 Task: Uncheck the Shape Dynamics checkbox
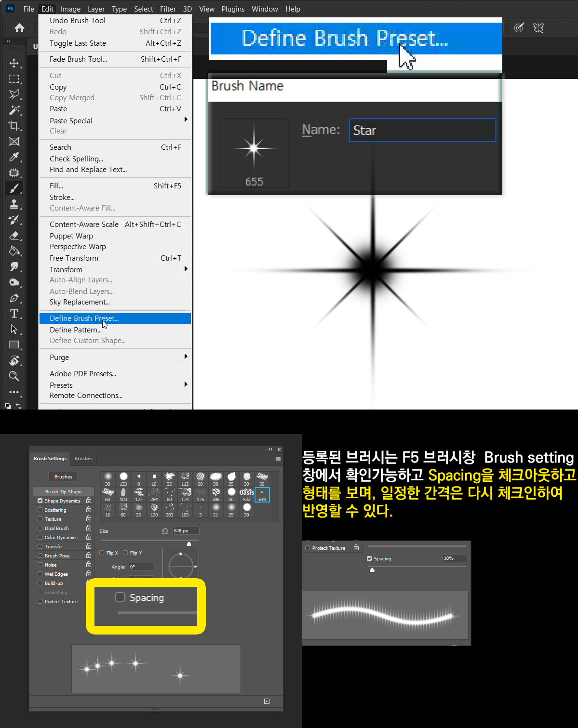40,501
